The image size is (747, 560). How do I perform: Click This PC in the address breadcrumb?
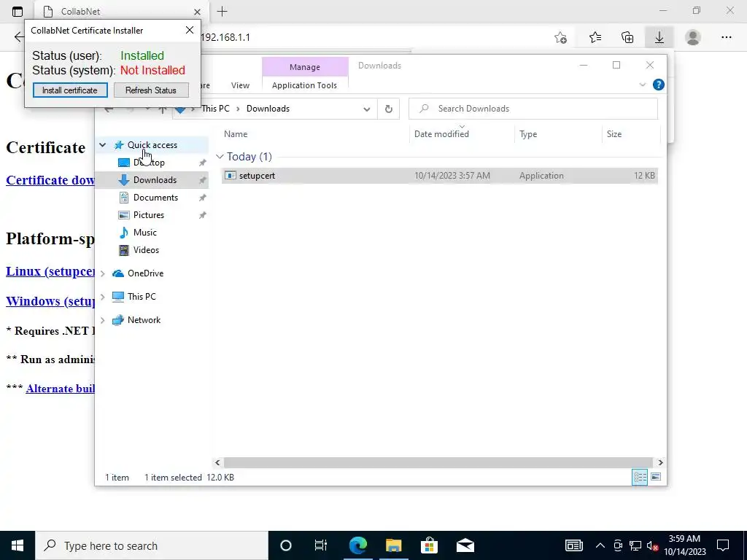tap(215, 109)
